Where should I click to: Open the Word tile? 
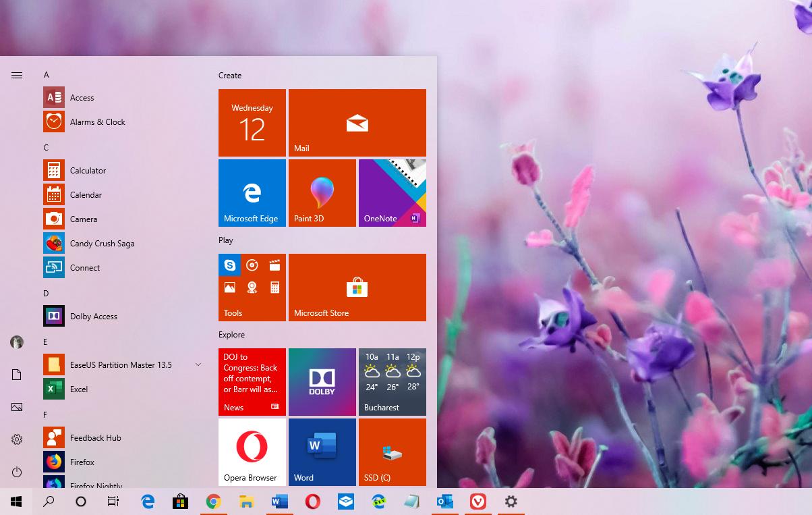coord(322,452)
